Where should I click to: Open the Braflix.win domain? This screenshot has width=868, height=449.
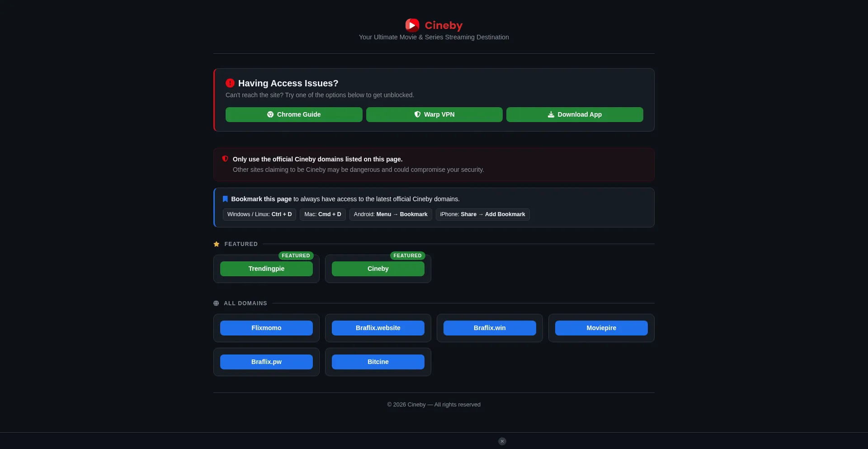coord(490,328)
